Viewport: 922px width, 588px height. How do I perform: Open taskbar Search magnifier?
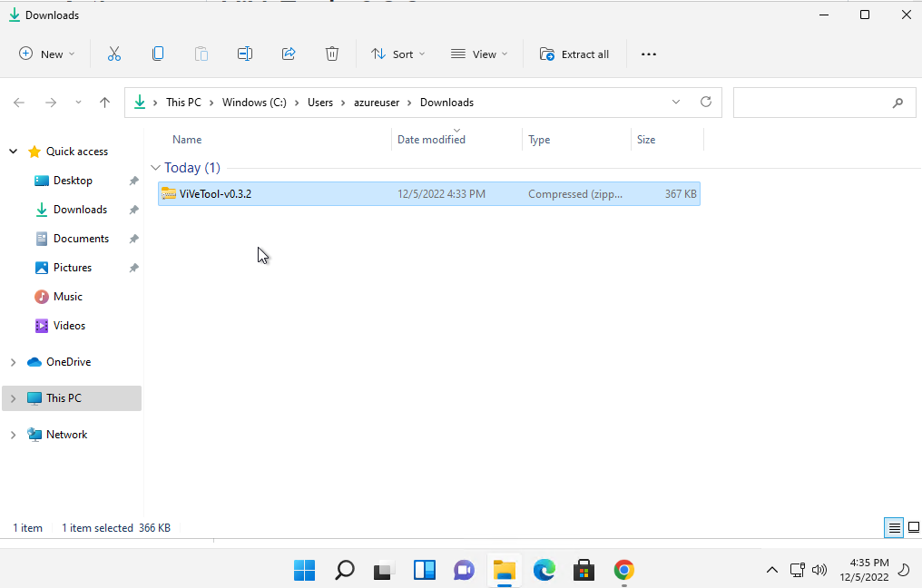tap(344, 570)
